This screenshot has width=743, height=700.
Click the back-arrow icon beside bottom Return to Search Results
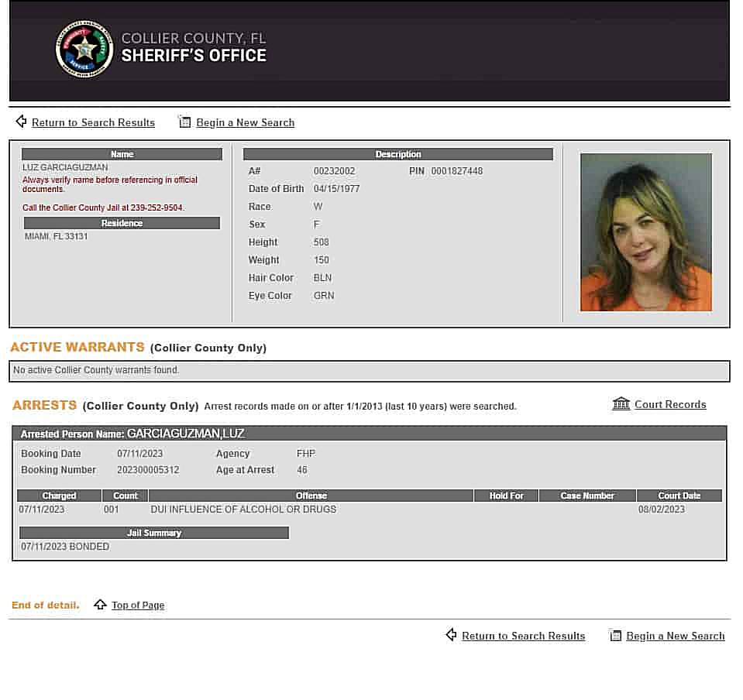point(451,635)
